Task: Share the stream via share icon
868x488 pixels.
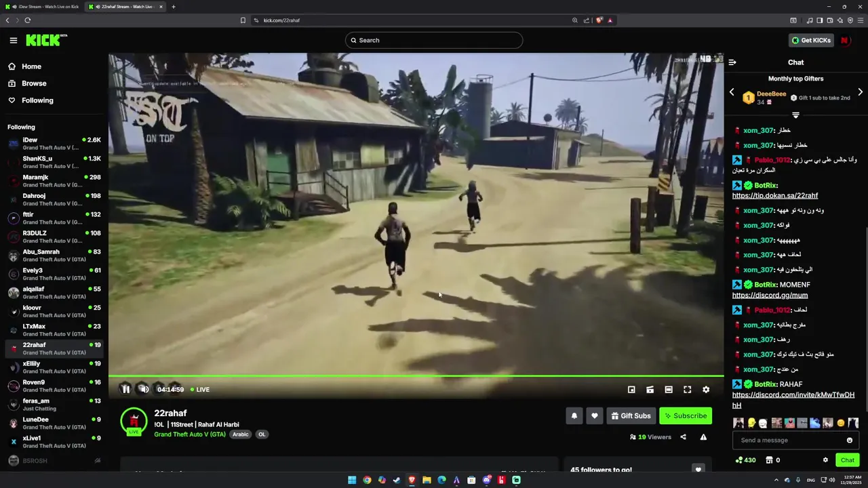Action: (683, 437)
